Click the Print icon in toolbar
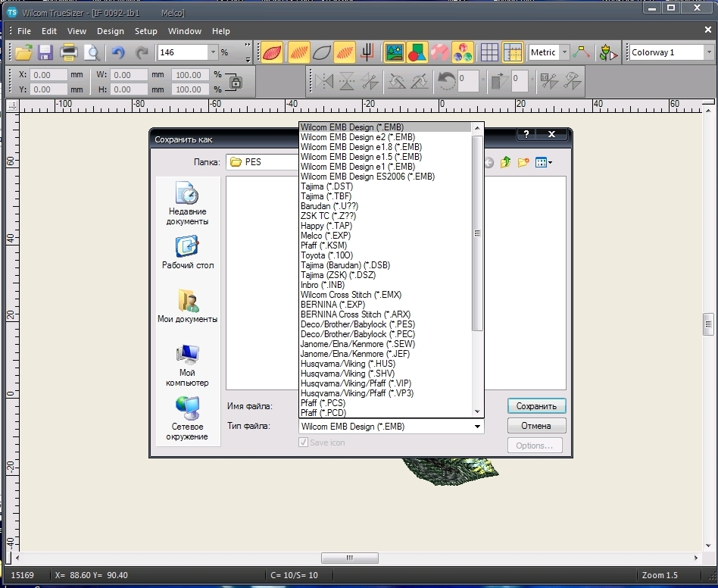Image resolution: width=718 pixels, height=588 pixels. point(69,52)
